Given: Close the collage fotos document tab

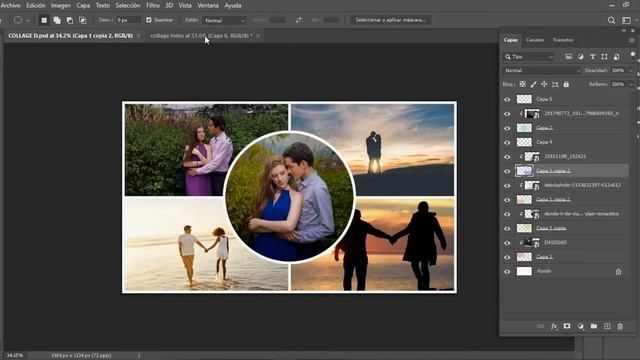Looking at the screenshot, I should 258,36.
